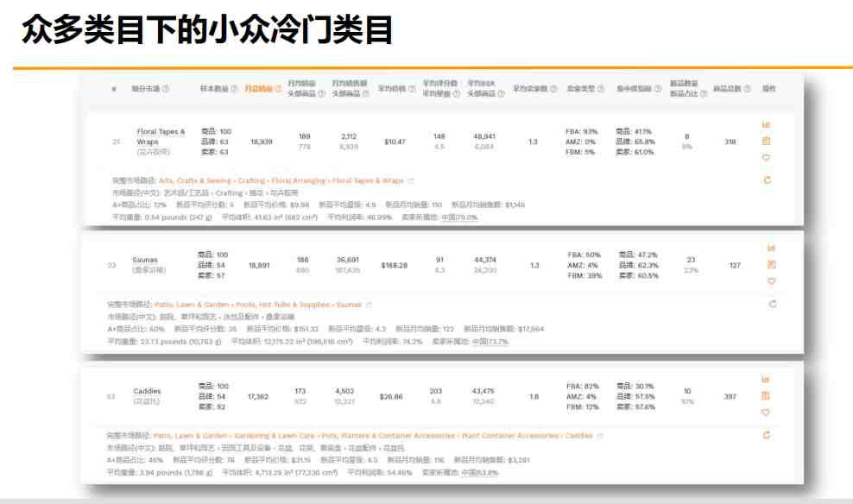Refresh the Floral Tapes & Wraps row data
Image resolution: width=853 pixels, height=504 pixels.
pyautogui.click(x=767, y=180)
